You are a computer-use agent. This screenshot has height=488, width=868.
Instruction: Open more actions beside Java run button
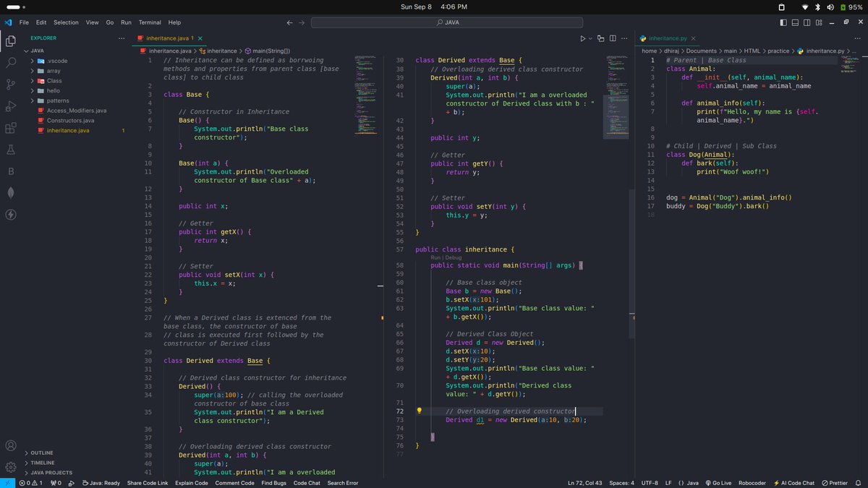624,38
